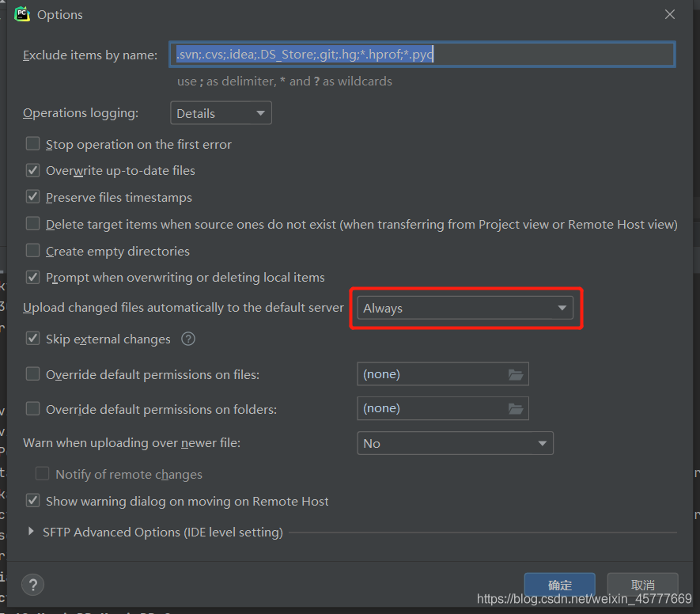Toggle Show warning dialog on moving on Remote Host

[x=33, y=501]
